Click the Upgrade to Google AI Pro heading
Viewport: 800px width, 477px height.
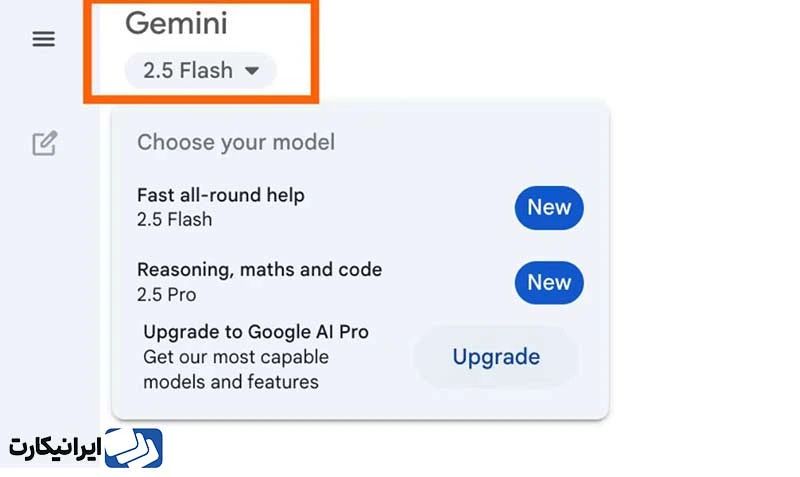pyautogui.click(x=256, y=332)
